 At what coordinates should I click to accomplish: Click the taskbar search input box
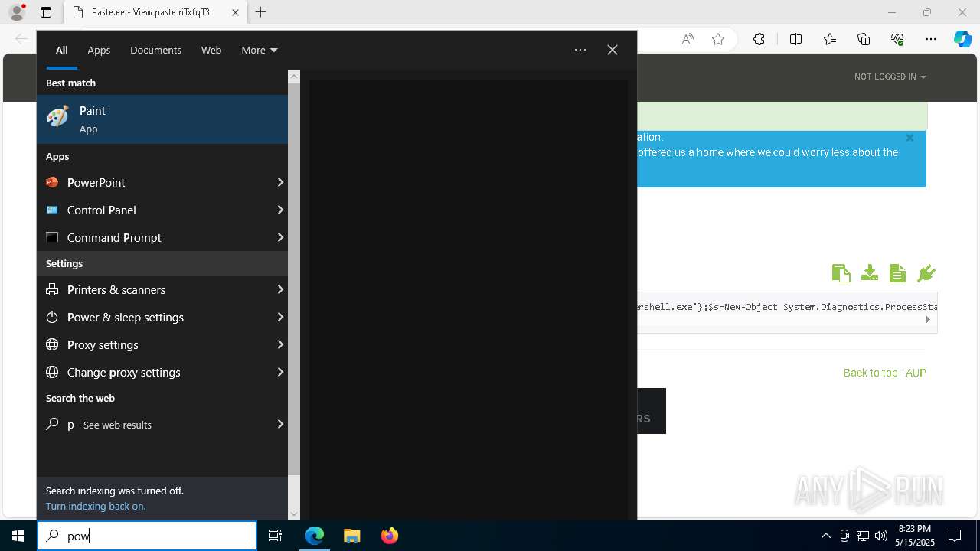click(x=147, y=536)
